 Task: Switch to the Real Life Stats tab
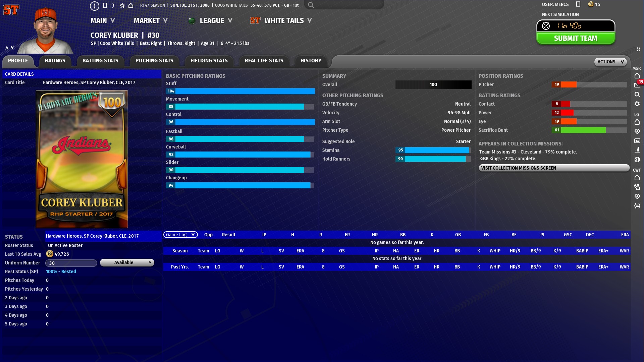pyautogui.click(x=264, y=61)
